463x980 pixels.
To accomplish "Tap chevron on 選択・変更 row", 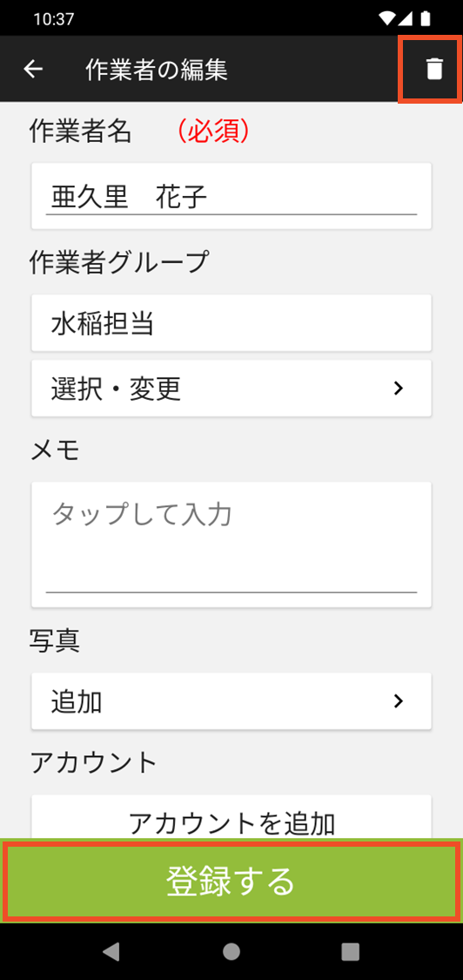I will click(x=398, y=389).
